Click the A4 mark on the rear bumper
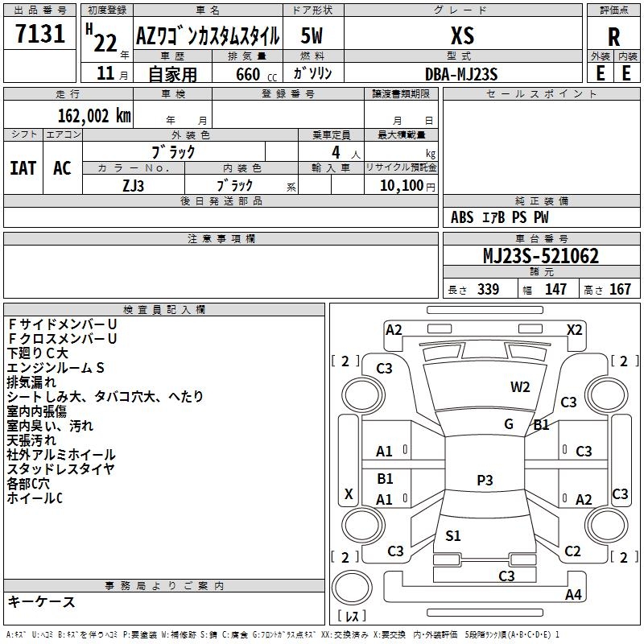 click(573, 594)
